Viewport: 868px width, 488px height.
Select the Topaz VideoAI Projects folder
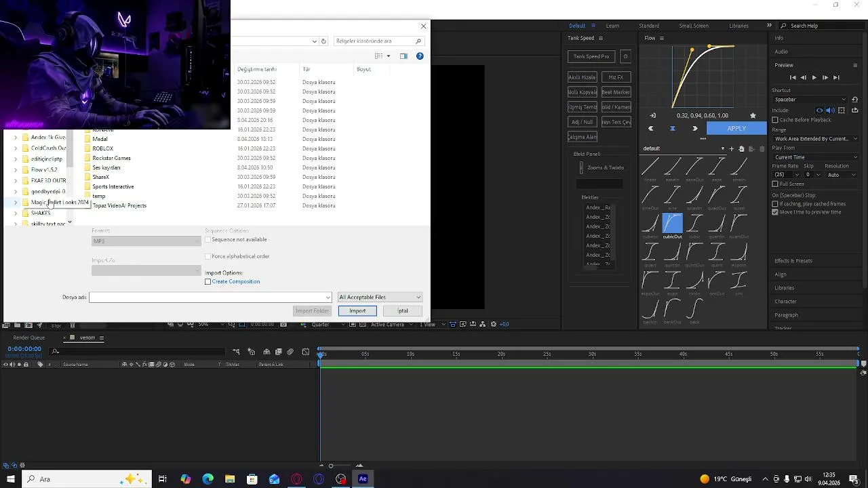119,205
